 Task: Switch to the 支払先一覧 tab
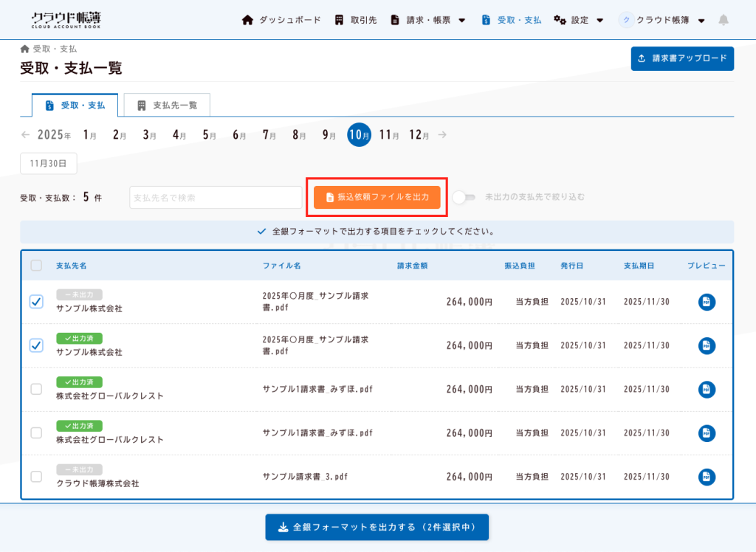pos(167,106)
